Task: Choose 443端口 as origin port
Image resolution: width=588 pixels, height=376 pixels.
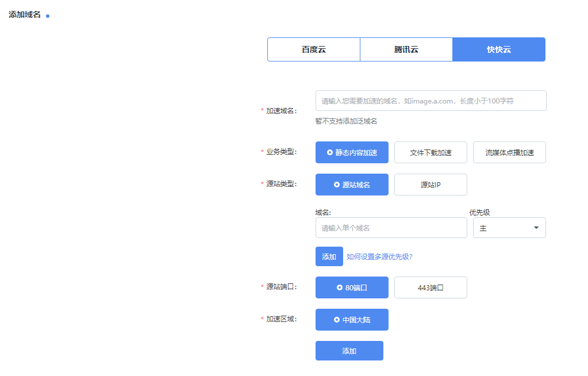Action: pos(431,287)
